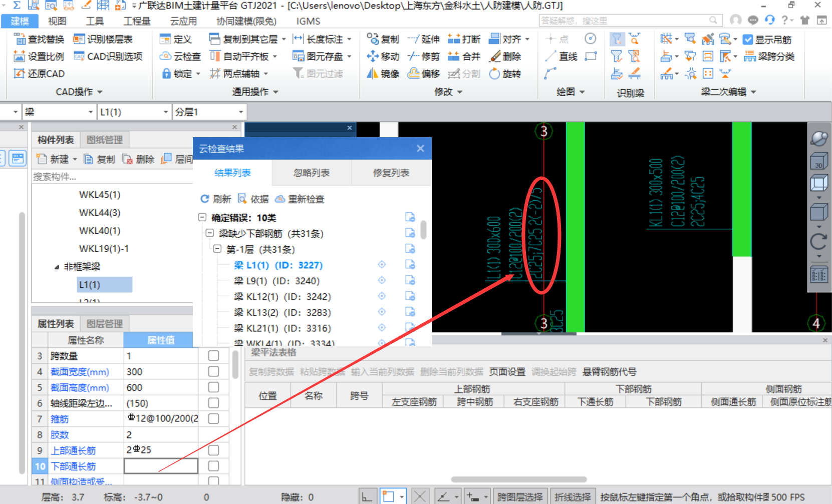Click the 查找替换 tool icon
This screenshot has width=832, height=504.
point(20,40)
